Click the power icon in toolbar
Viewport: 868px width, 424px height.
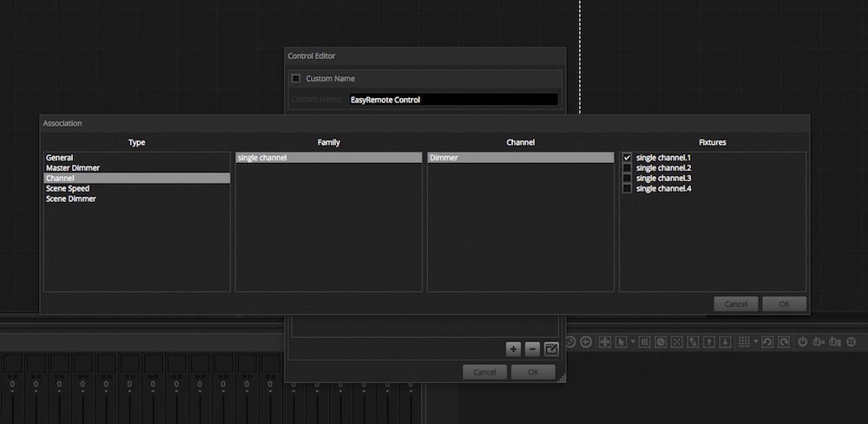pyautogui.click(x=803, y=342)
